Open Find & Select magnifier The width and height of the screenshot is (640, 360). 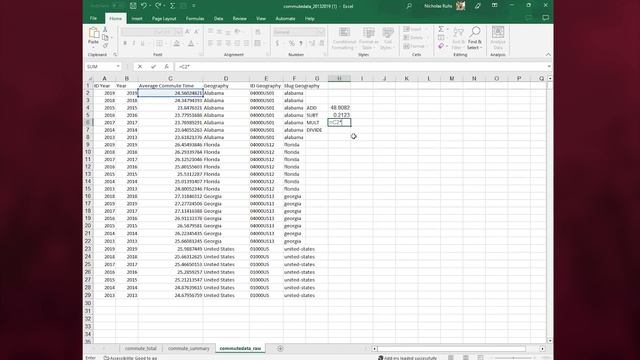click(x=475, y=39)
